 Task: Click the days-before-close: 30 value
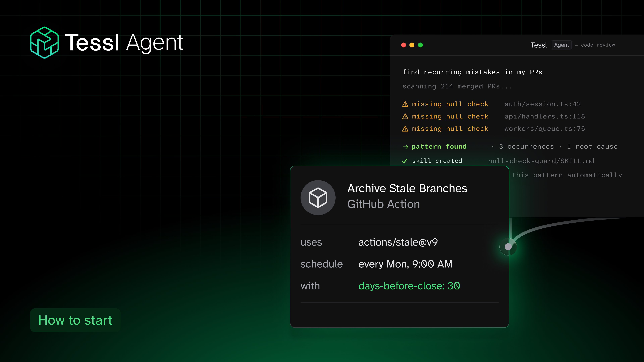[409, 286]
